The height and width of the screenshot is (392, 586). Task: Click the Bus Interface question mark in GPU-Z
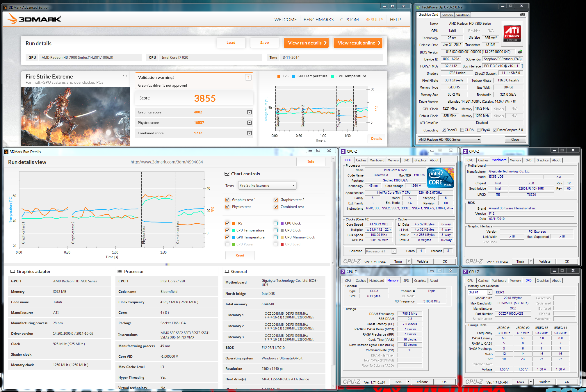tap(522, 66)
